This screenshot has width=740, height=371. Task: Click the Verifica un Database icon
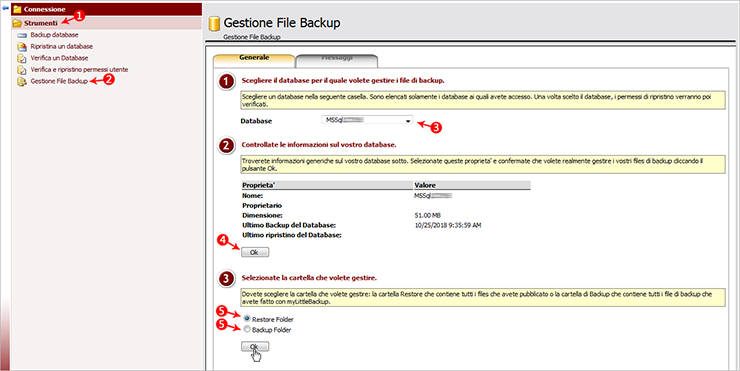click(22, 58)
